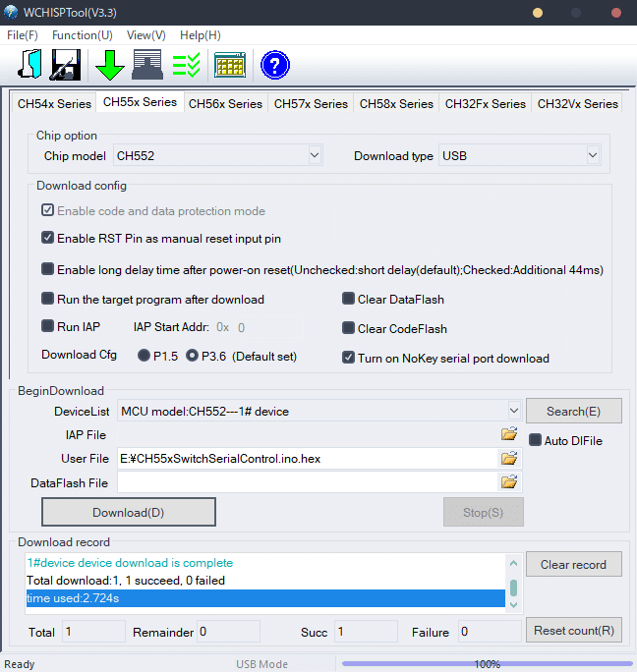The image size is (637, 672).
Task: Click the download record scroll up arrow
Action: tap(513, 563)
